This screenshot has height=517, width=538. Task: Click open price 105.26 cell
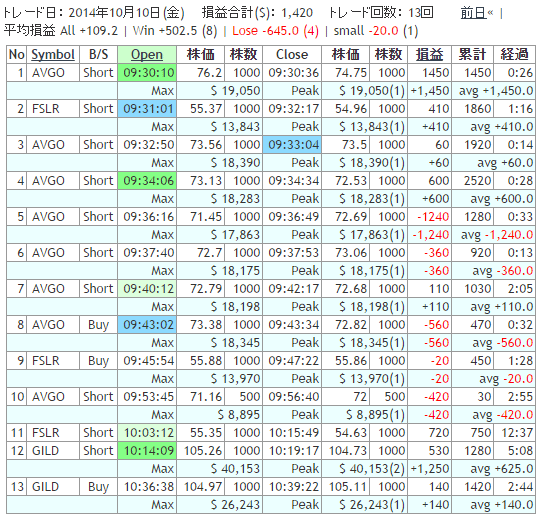click(x=201, y=450)
